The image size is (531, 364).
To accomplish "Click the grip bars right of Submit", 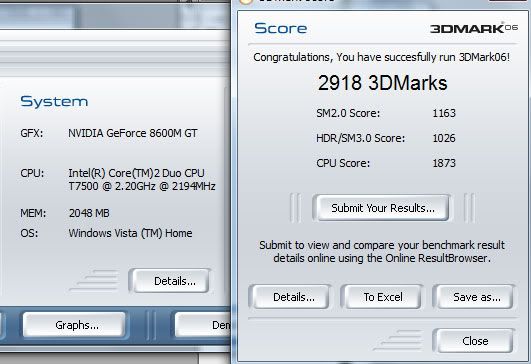I will click(469, 208).
